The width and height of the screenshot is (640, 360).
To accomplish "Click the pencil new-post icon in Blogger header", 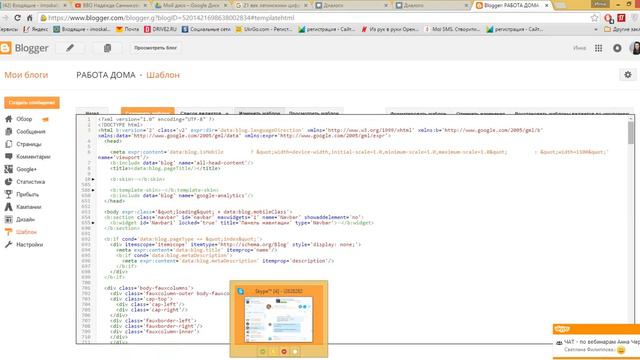I will (70, 48).
